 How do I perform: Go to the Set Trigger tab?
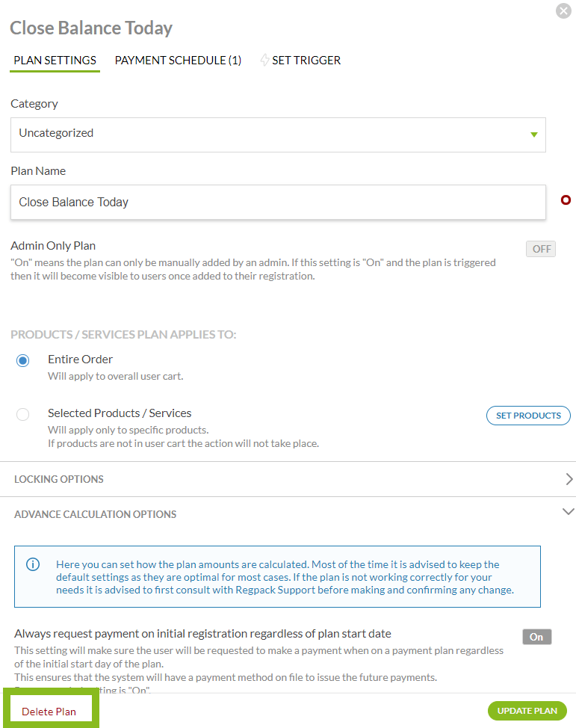[306, 61]
